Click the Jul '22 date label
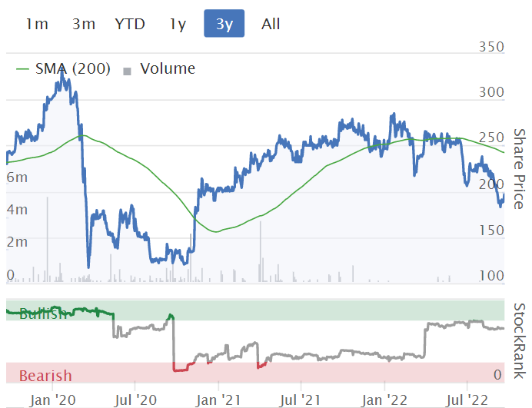 pos(467,400)
